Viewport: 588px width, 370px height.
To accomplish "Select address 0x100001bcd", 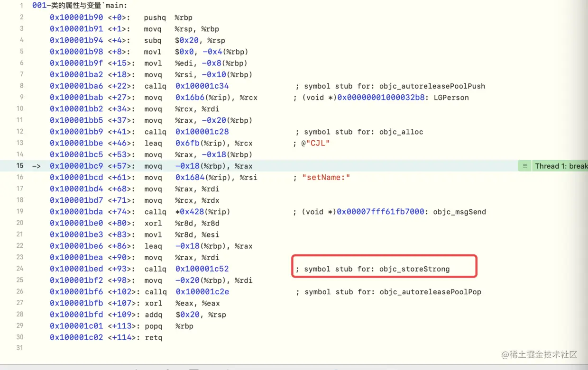I will [76, 177].
